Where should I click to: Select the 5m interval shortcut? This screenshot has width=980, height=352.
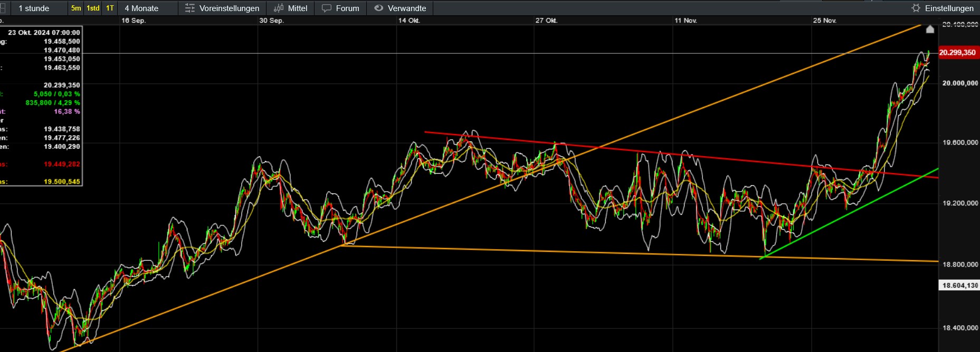(x=76, y=8)
